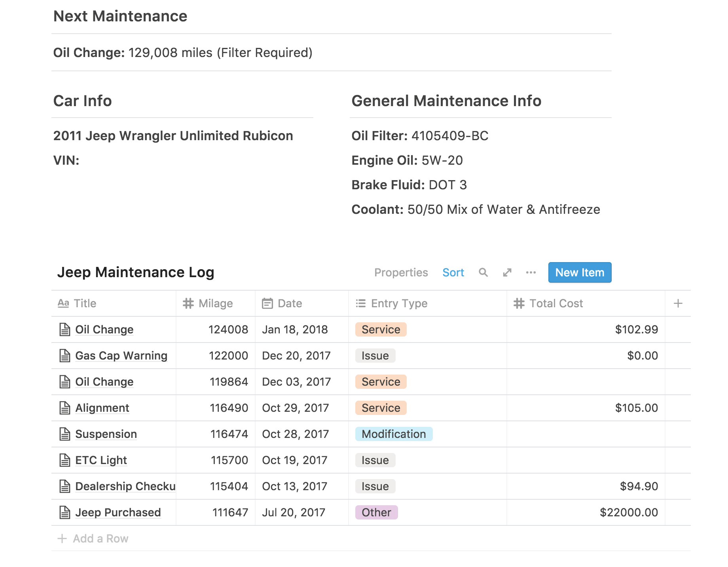Open the Sort options
Viewport: 728px width, 567px height.
[x=453, y=272]
